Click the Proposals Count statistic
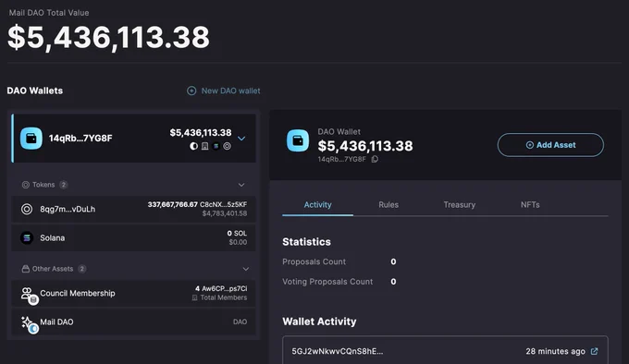This screenshot has height=364, width=629. click(339, 261)
